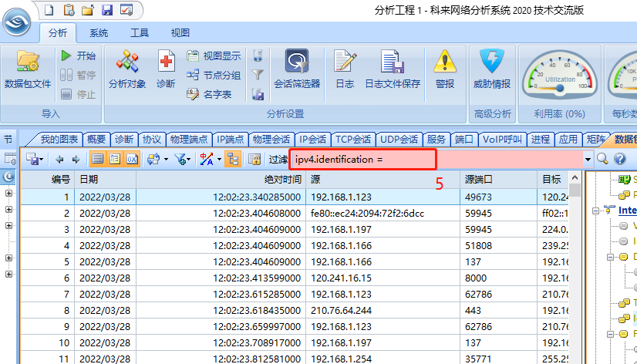The height and width of the screenshot is (364, 637).
Task: Click the checklist settings quick-access icon
Action: pyautogui.click(x=126, y=10)
